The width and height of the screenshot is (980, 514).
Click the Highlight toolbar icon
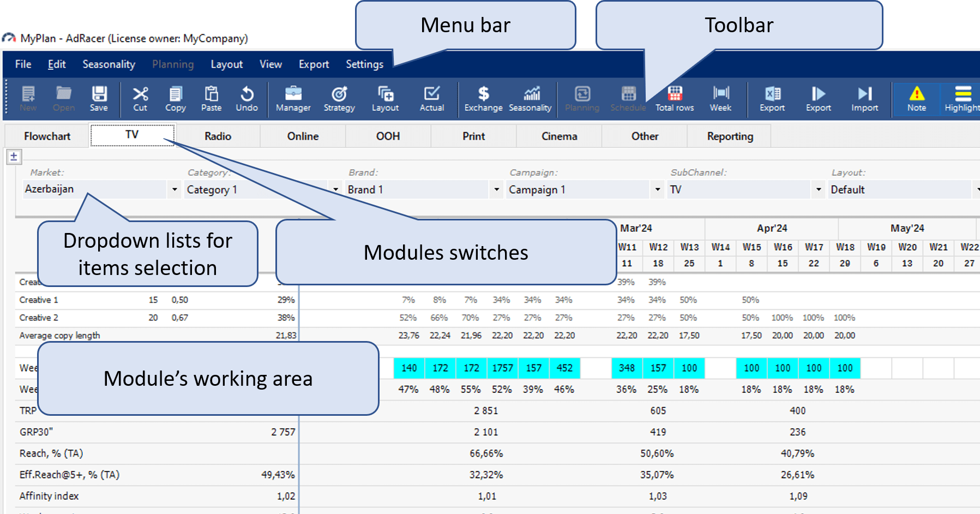click(x=963, y=99)
